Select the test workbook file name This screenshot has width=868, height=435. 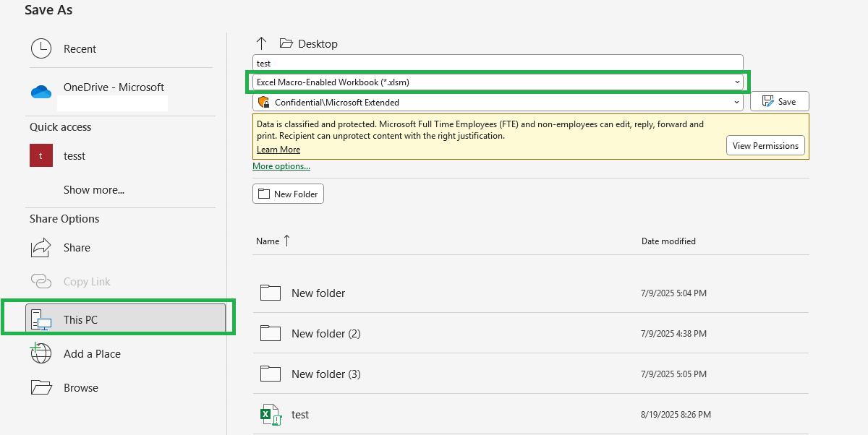click(x=300, y=415)
